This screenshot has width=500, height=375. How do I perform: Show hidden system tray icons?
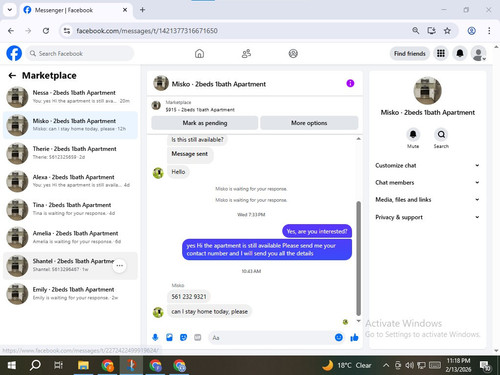pyautogui.click(x=386, y=365)
